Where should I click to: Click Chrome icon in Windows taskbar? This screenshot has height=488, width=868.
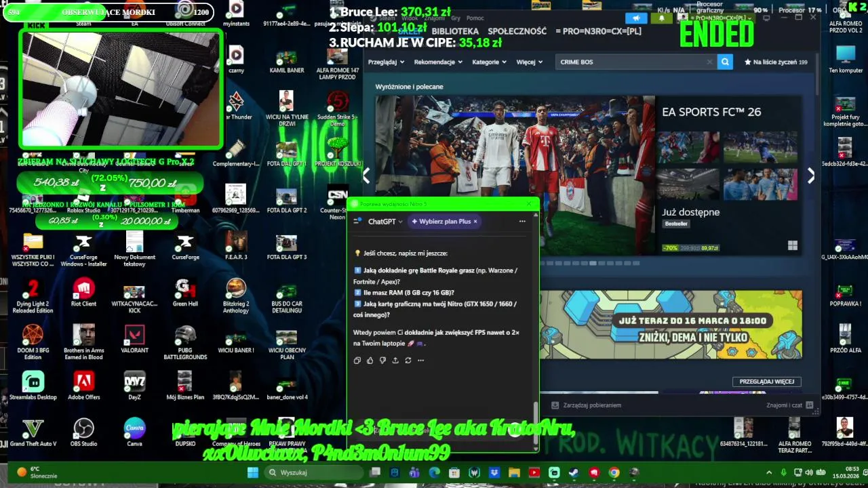click(614, 472)
